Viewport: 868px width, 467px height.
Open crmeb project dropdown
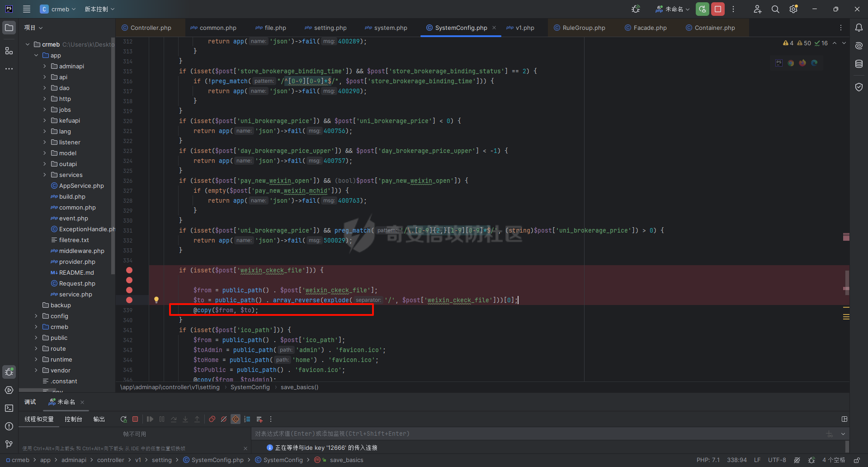pos(58,9)
